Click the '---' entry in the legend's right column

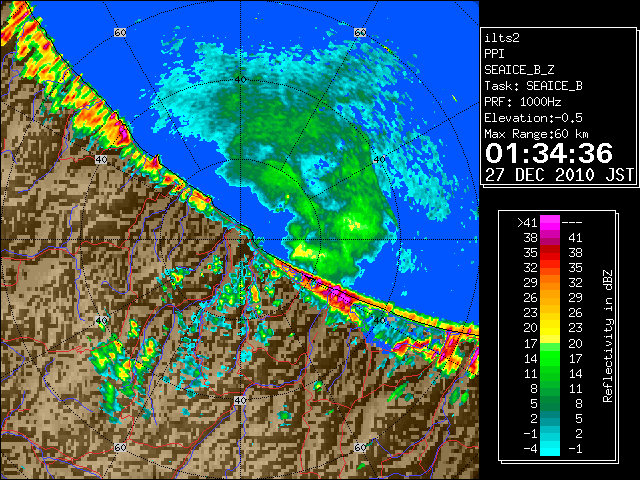572,222
